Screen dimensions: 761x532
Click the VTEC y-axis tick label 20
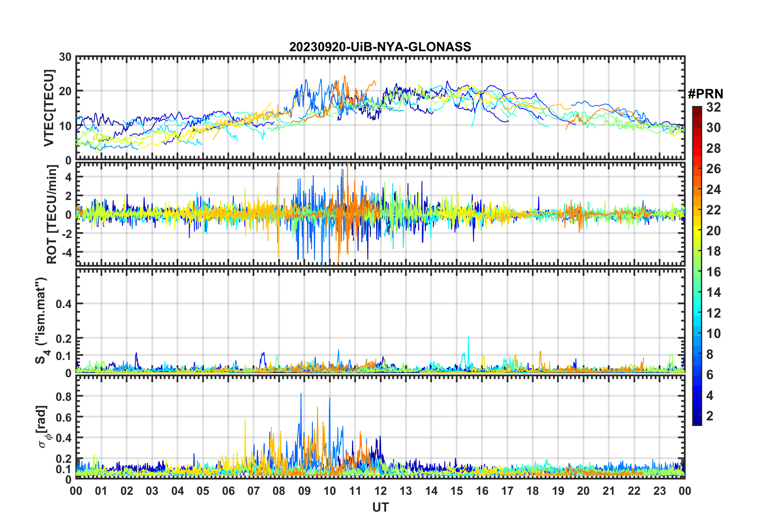pyautogui.click(x=65, y=91)
